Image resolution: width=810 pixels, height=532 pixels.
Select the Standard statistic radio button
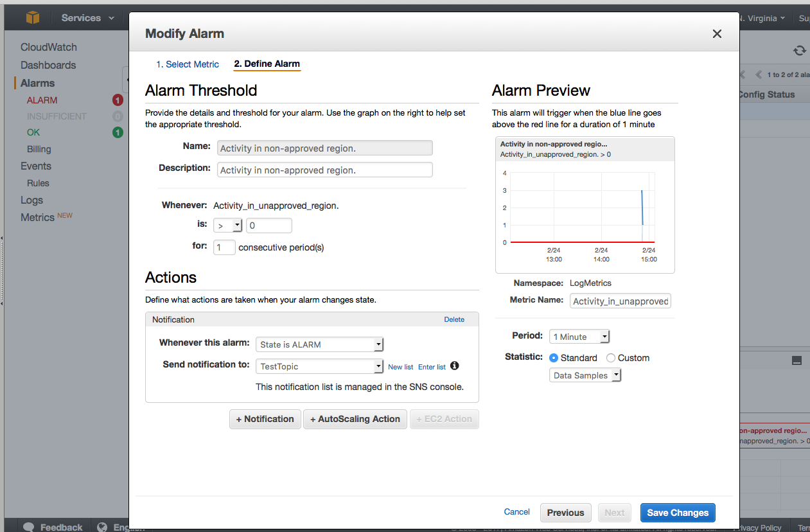pyautogui.click(x=554, y=358)
